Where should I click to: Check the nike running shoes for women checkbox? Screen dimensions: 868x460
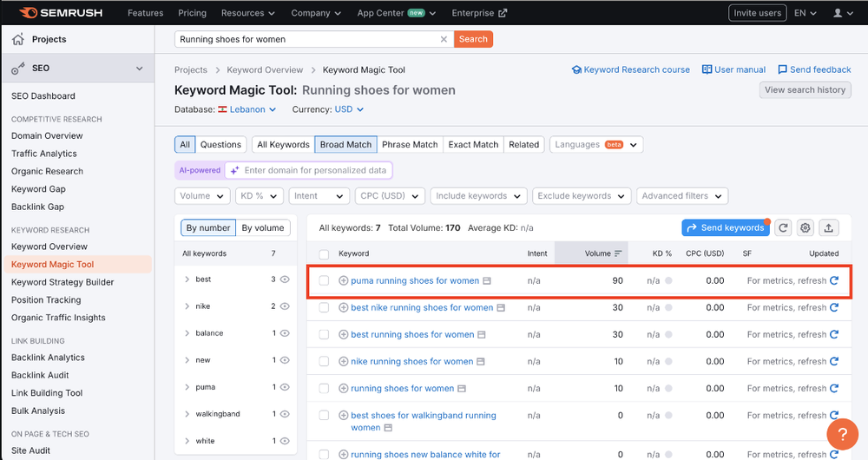(x=324, y=361)
